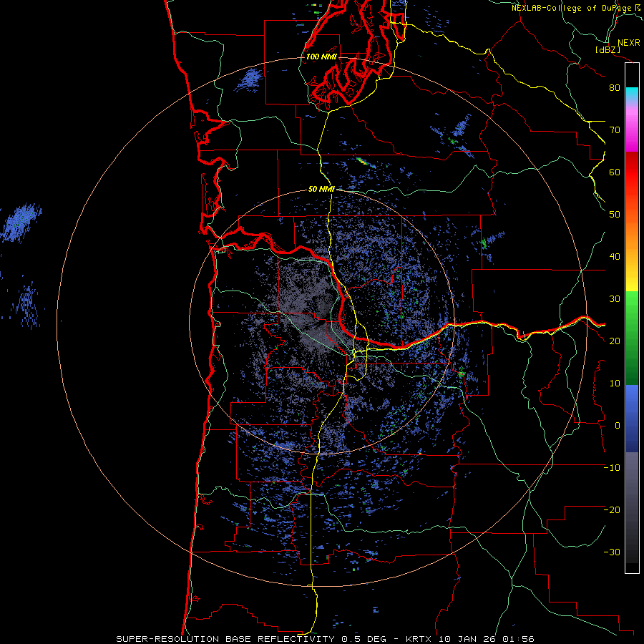Click the 60 value on the dBZ scale
Screen dimensions: 644x644
pyautogui.click(x=615, y=172)
